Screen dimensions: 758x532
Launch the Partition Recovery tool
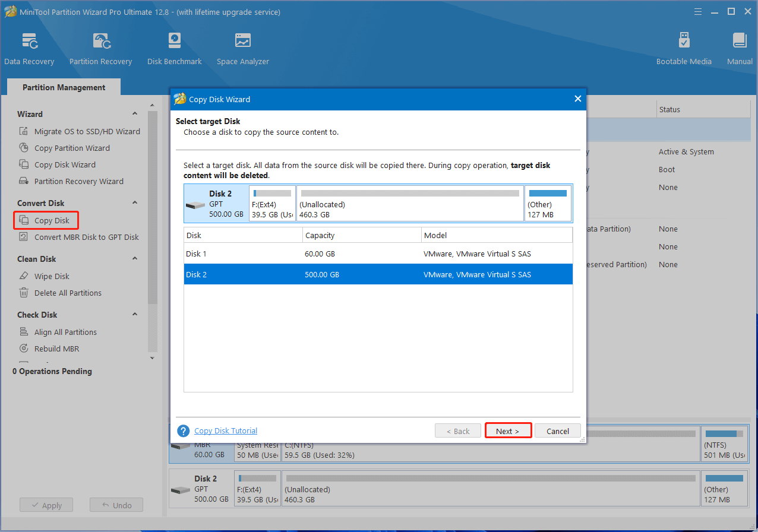[100, 49]
